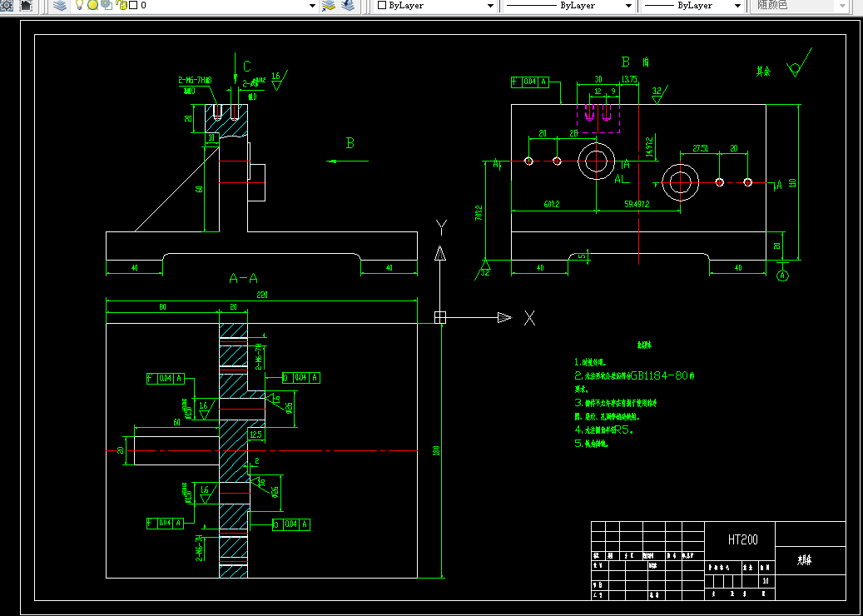Viewport: 863px width, 616px height.
Task: Click the house-shaped icon beside the gear
Action: coord(26,6)
